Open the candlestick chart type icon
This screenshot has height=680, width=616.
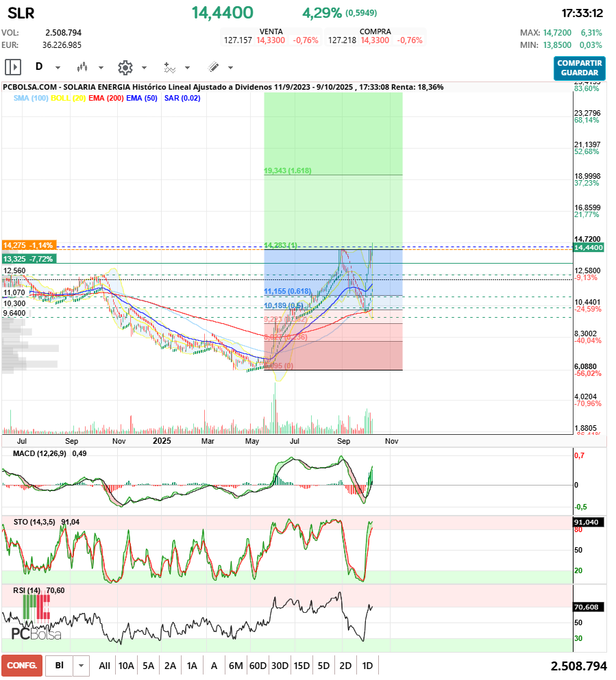tap(83, 67)
